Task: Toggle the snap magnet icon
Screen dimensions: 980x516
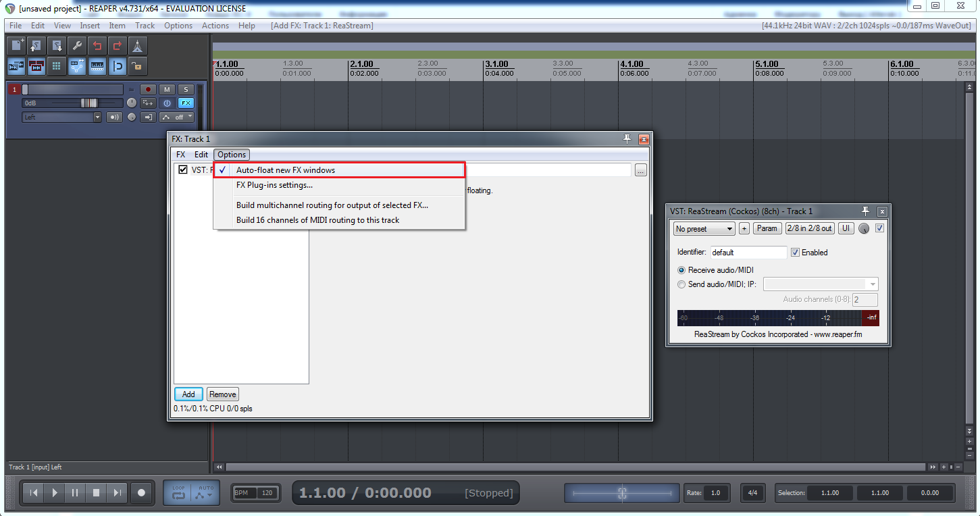Action: [x=118, y=66]
